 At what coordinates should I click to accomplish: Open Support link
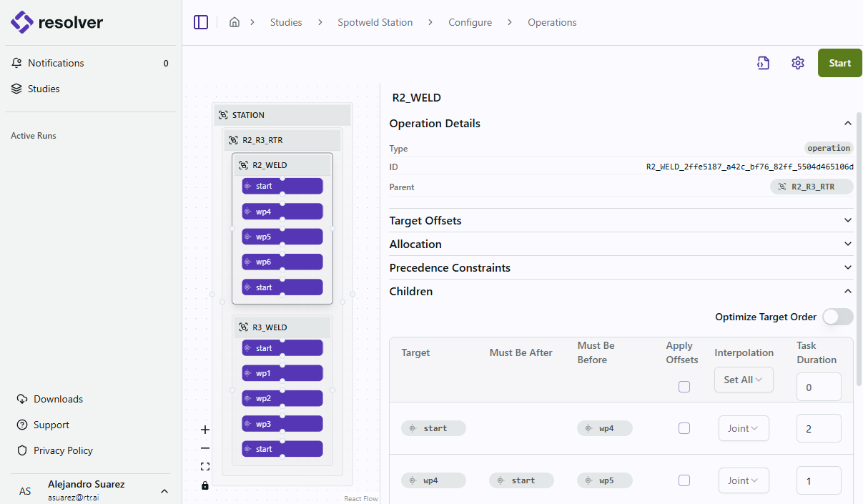[51, 425]
